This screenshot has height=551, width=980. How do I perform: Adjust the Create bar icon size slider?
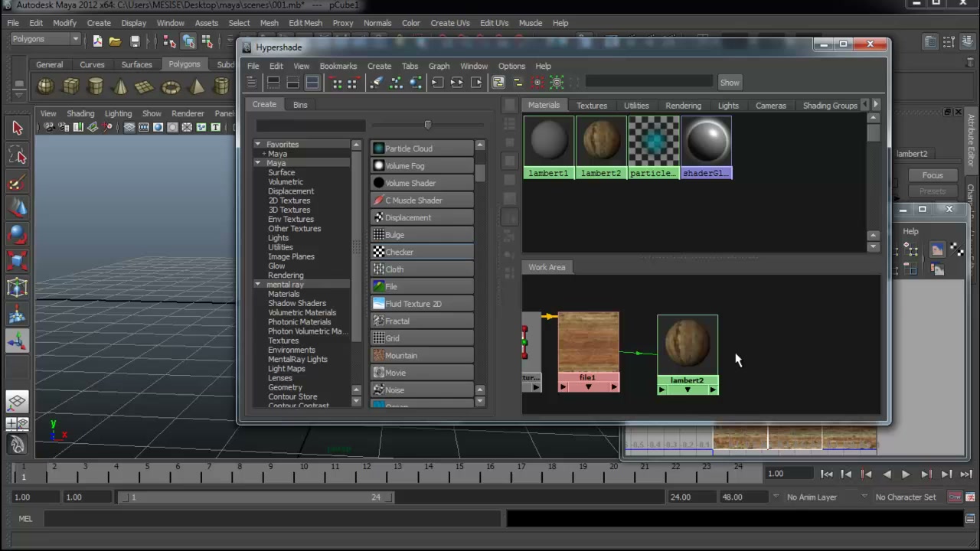point(427,125)
